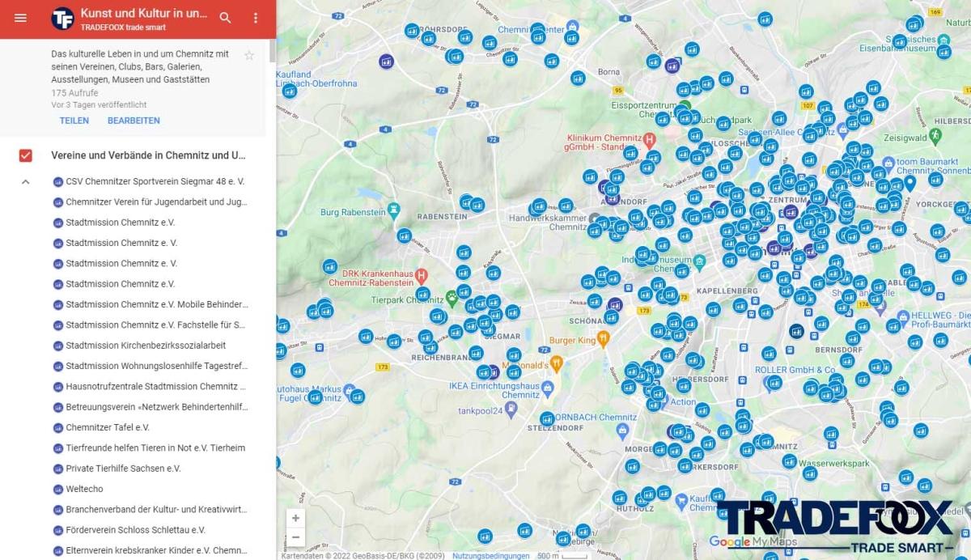
Task: Select Stadtmission Chemnitz e.V. Fachstelle entry
Action: click(155, 325)
